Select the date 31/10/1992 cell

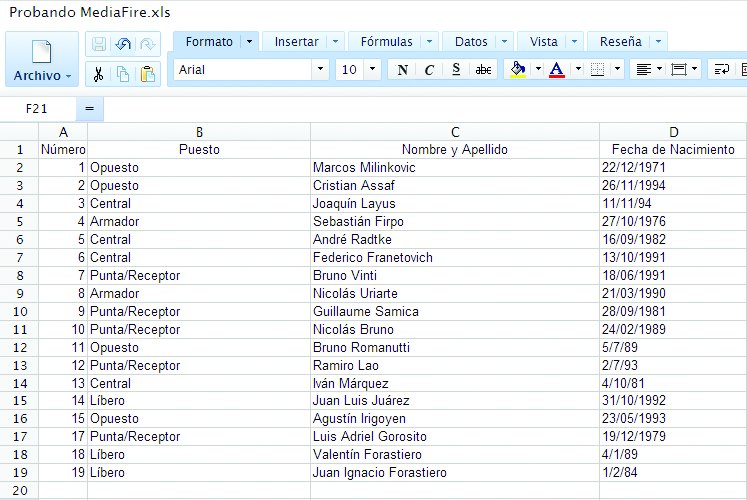pyautogui.click(x=673, y=400)
